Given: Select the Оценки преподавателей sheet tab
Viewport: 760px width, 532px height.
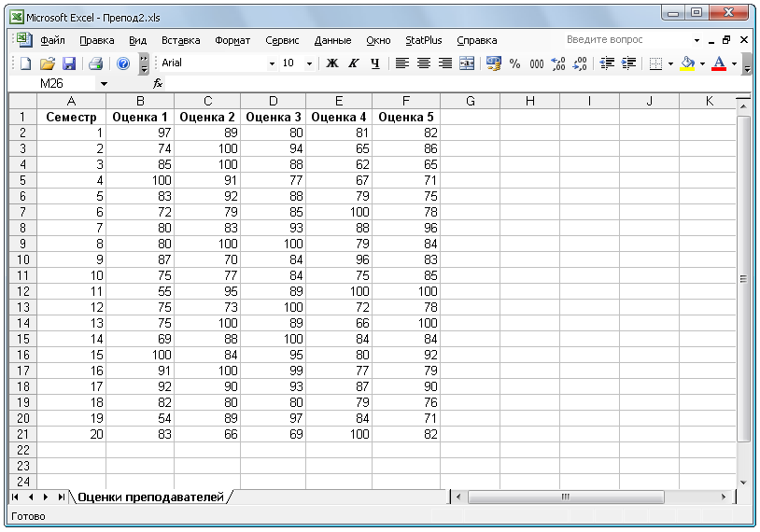Looking at the screenshot, I should click(x=150, y=497).
